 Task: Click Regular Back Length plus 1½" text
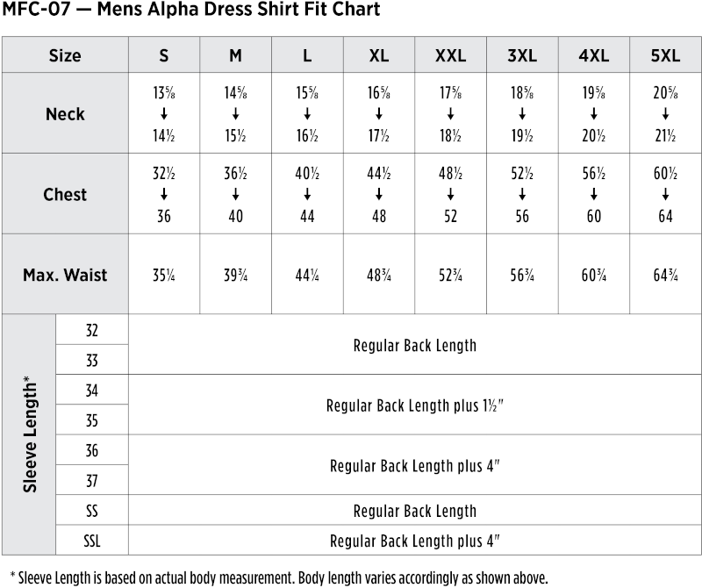414,405
